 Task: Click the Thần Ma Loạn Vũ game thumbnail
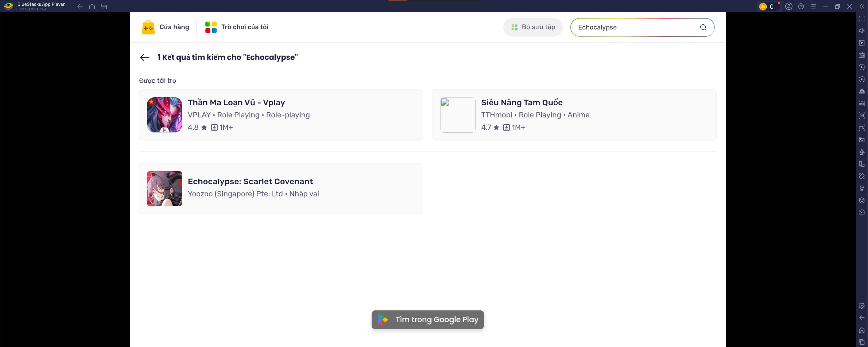click(x=164, y=115)
